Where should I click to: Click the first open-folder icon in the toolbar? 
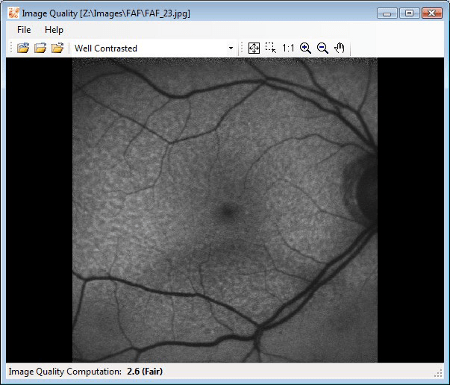point(23,48)
